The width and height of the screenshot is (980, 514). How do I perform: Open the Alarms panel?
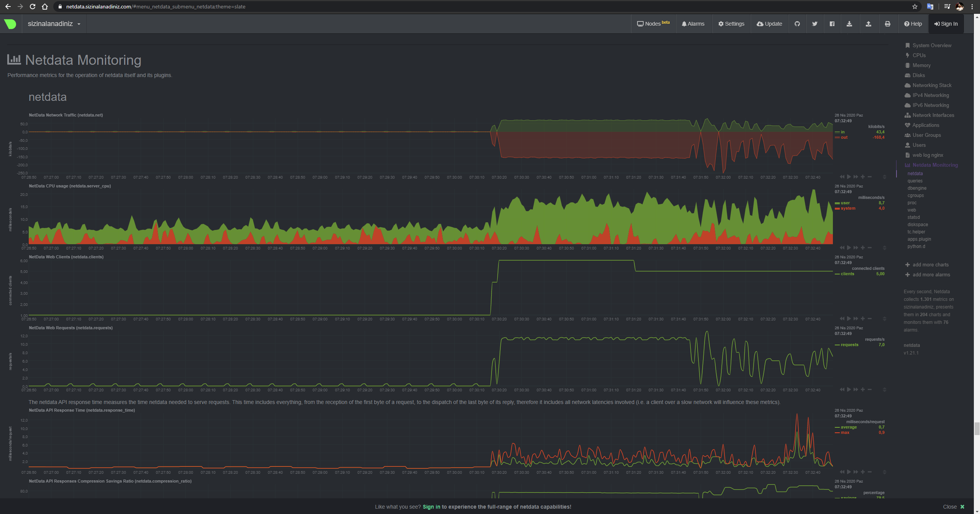[693, 24]
